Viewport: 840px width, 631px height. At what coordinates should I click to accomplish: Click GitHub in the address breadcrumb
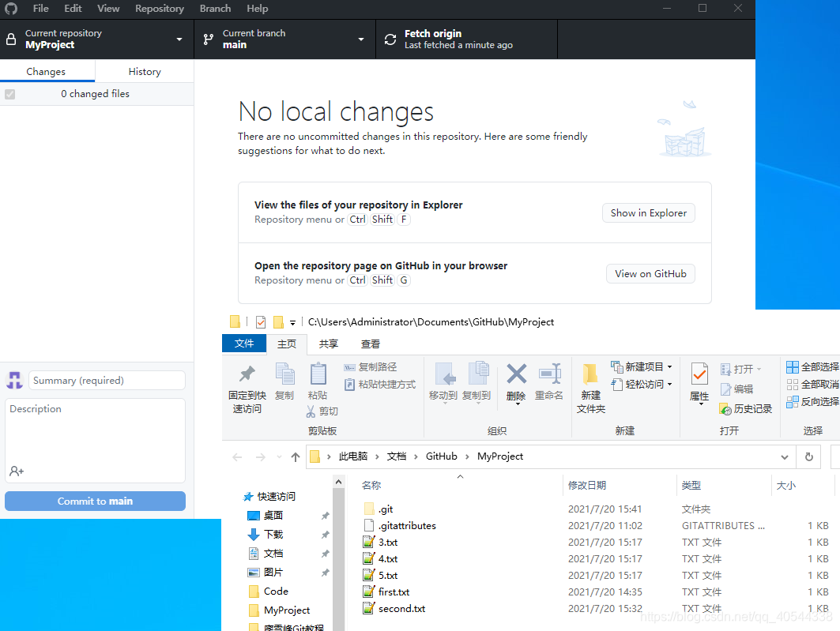pos(442,456)
